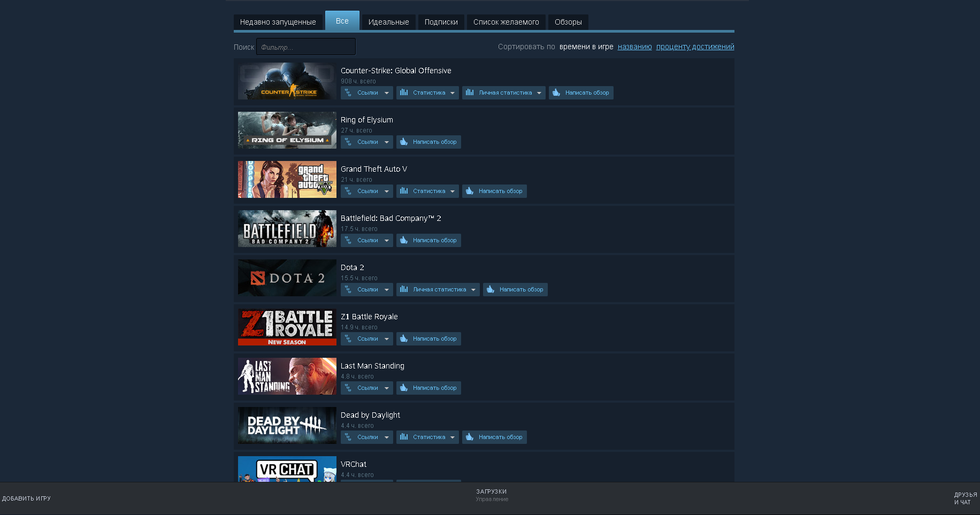Click the thumbs-up icon for Last Man Standing

404,388
